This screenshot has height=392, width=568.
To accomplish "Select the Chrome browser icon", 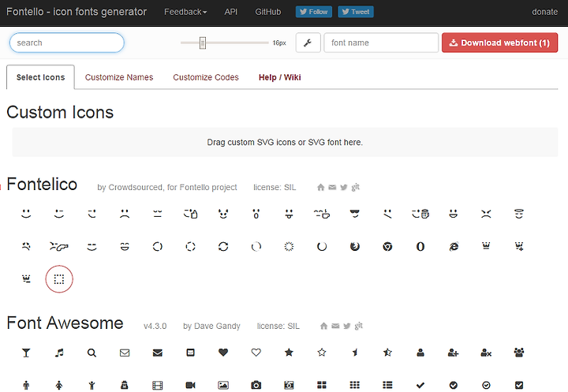I will [387, 247].
